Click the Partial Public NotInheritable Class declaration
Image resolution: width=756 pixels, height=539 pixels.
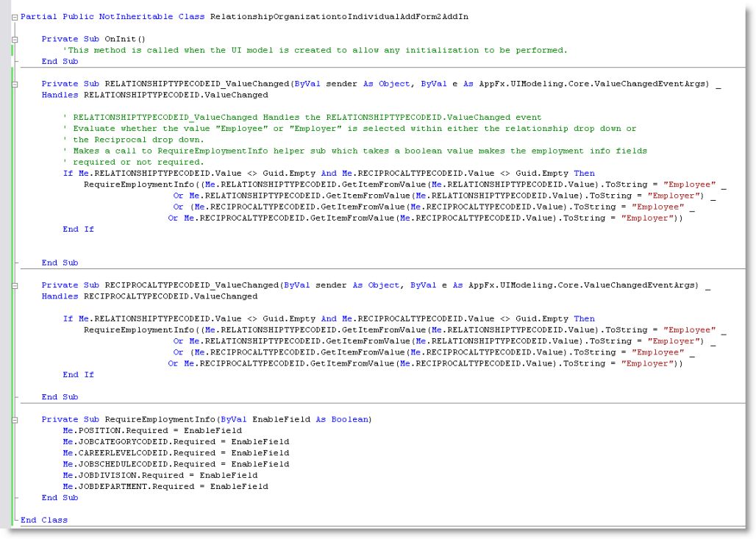pyautogui.click(x=110, y=16)
